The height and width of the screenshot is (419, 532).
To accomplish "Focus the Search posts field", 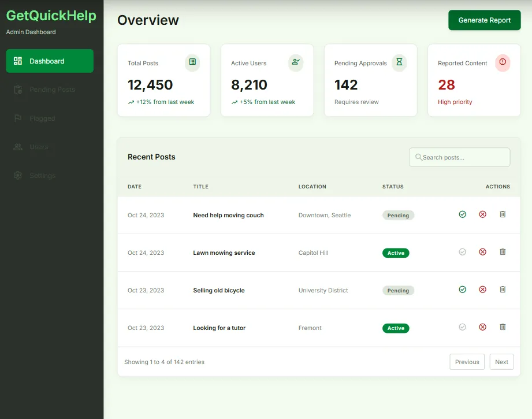I will 459,157.
